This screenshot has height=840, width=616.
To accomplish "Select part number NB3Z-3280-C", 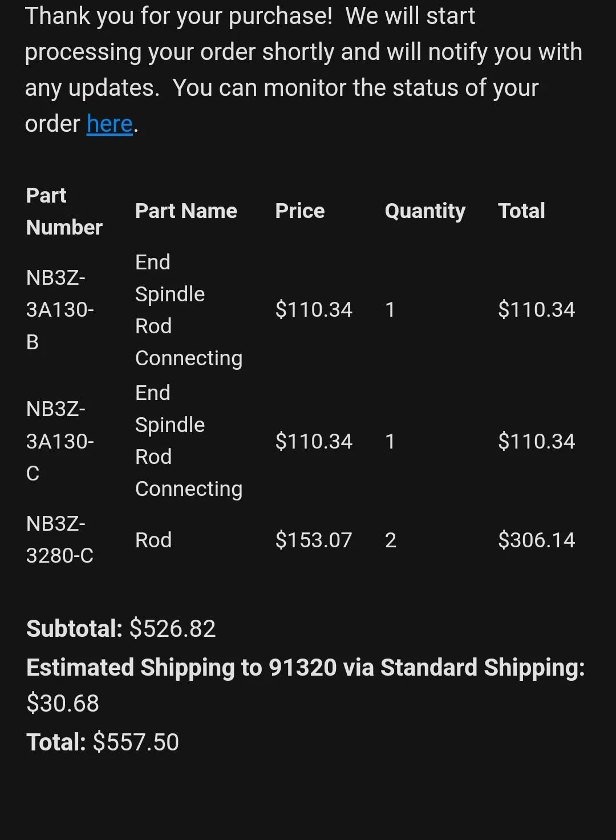I will [60, 540].
